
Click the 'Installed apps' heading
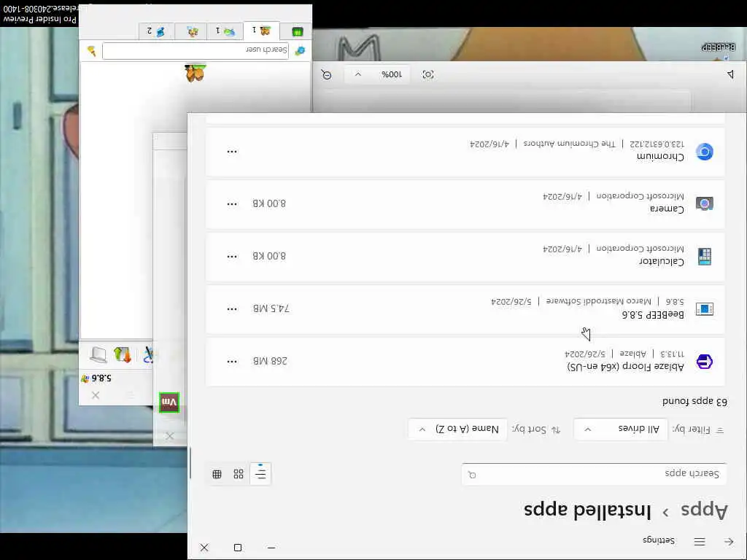(x=587, y=510)
